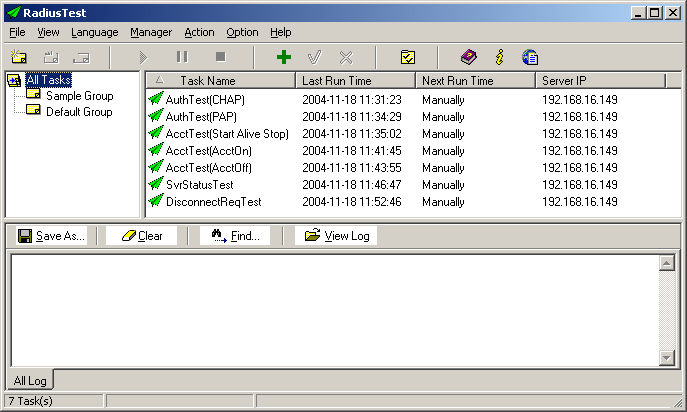Click the Sample Group folder icon

pos(33,94)
